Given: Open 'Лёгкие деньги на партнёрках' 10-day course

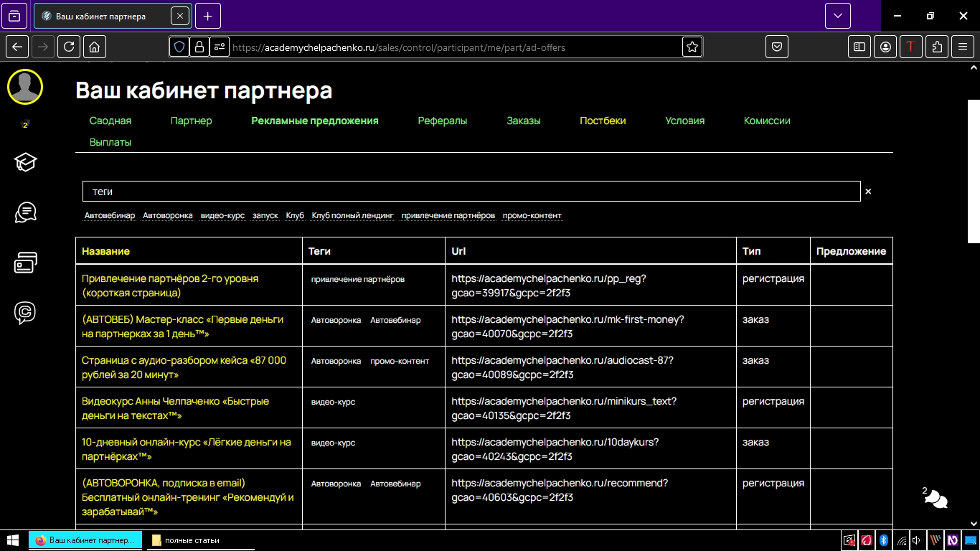Looking at the screenshot, I should 187,449.
